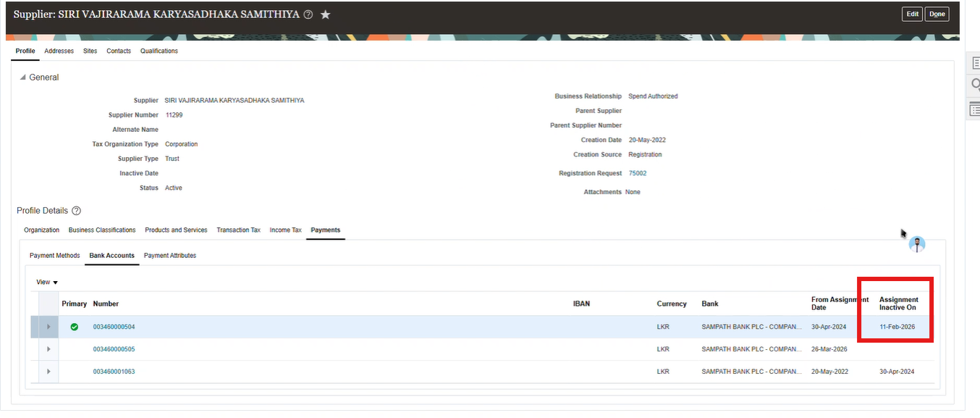Open the Products and Services tab
The height and width of the screenshot is (418, 980).
[176, 230]
